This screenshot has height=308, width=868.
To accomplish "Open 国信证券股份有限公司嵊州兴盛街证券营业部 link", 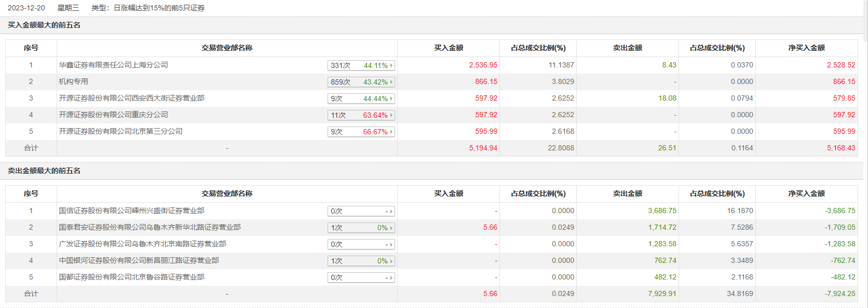I will pyautogui.click(x=131, y=211).
